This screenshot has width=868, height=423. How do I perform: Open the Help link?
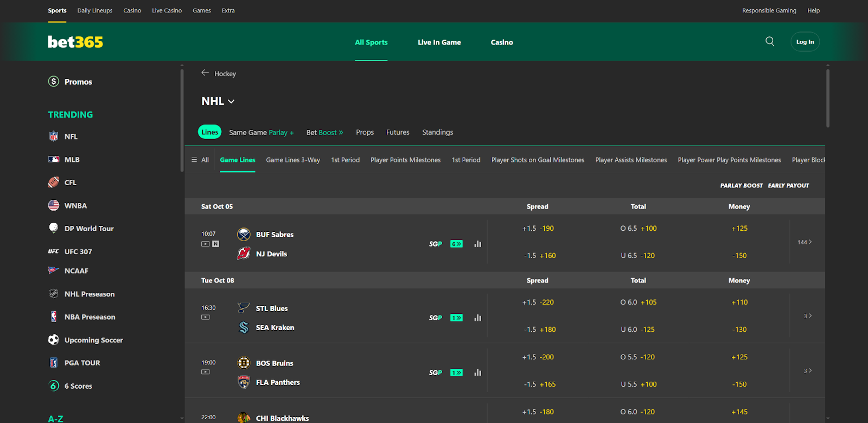(813, 10)
